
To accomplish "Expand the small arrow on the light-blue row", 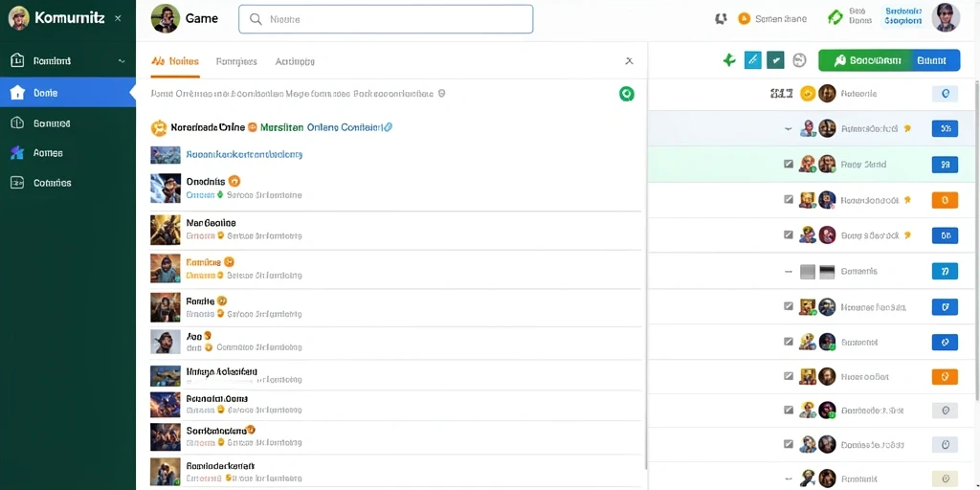I will (789, 129).
